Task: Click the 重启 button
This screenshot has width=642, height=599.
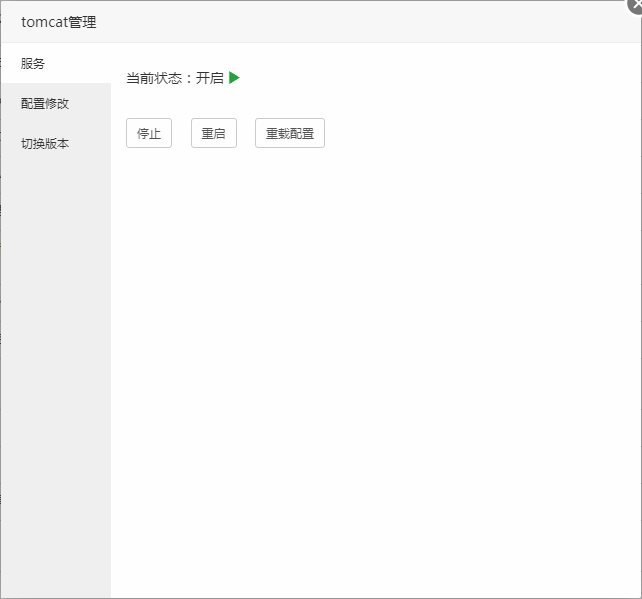Action: 213,133
